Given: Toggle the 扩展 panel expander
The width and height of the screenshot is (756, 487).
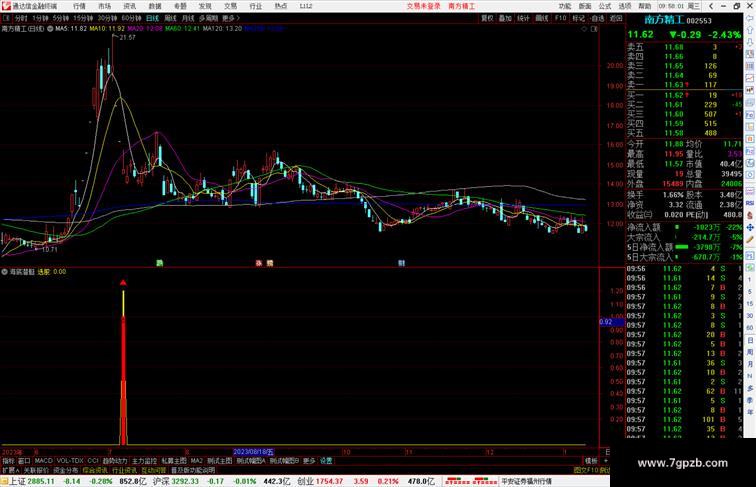Looking at the screenshot, I should click(x=10, y=470).
